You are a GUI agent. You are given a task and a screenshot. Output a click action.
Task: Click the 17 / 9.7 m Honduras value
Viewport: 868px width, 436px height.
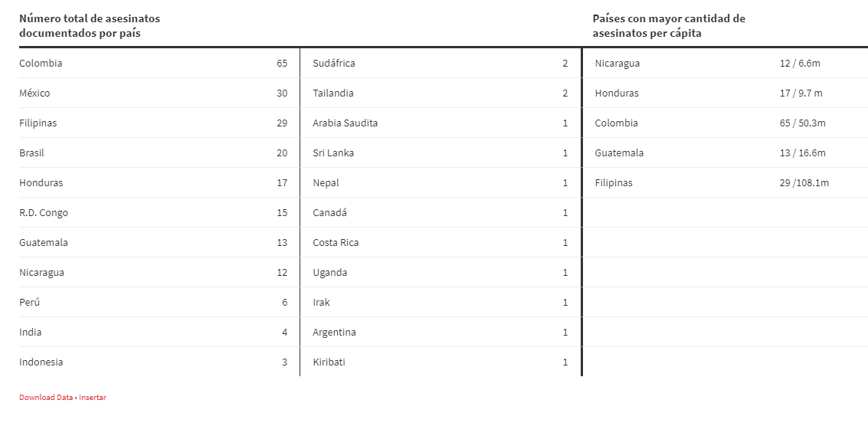(x=801, y=93)
